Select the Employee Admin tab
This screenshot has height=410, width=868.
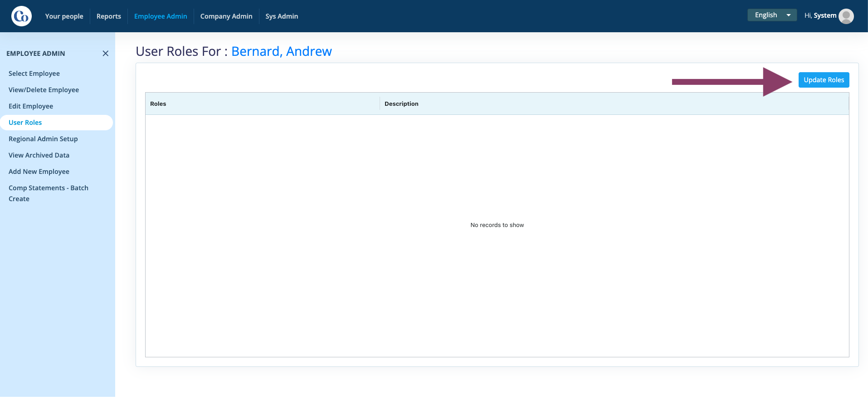point(161,16)
